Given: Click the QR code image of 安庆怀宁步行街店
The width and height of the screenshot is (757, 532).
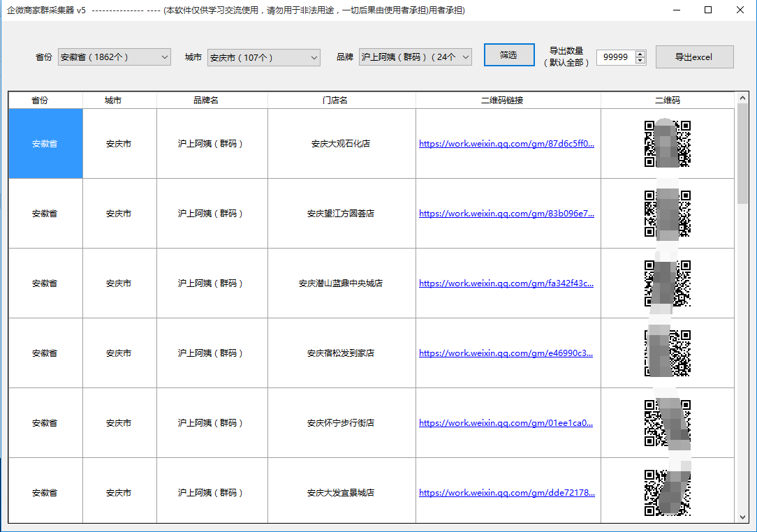Looking at the screenshot, I should tap(668, 422).
